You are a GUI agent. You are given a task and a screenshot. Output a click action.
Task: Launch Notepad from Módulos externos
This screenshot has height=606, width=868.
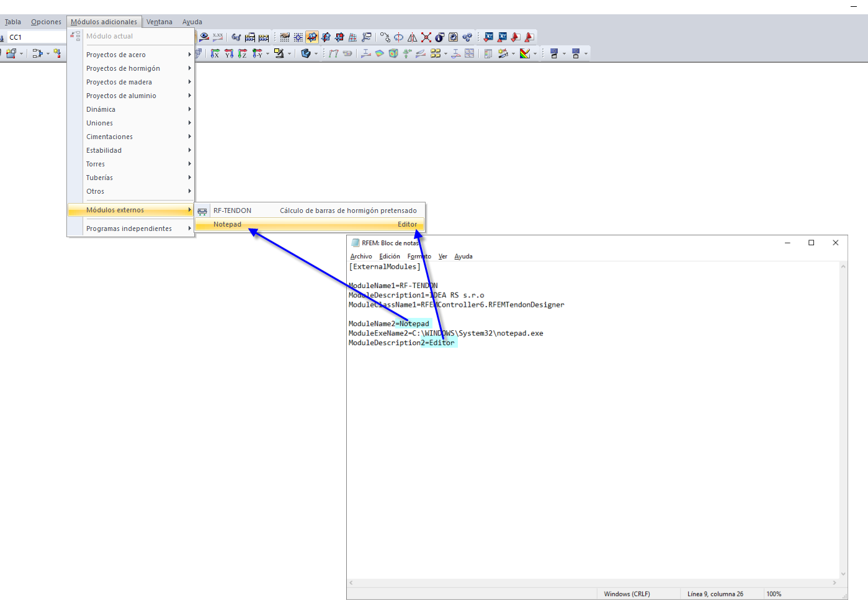click(228, 224)
